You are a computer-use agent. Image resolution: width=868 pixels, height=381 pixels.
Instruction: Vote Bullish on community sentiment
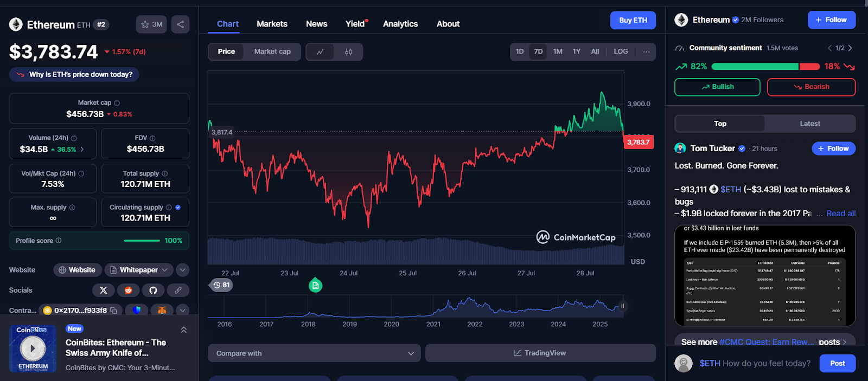coord(717,87)
